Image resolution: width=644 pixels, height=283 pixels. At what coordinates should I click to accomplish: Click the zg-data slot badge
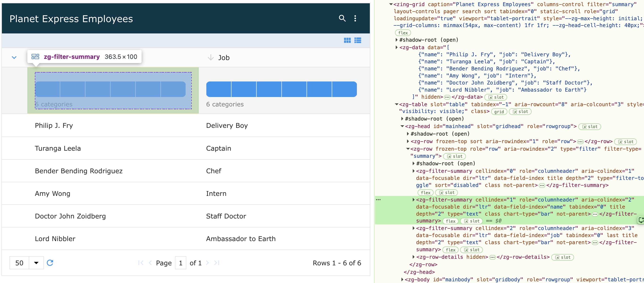[496, 97]
